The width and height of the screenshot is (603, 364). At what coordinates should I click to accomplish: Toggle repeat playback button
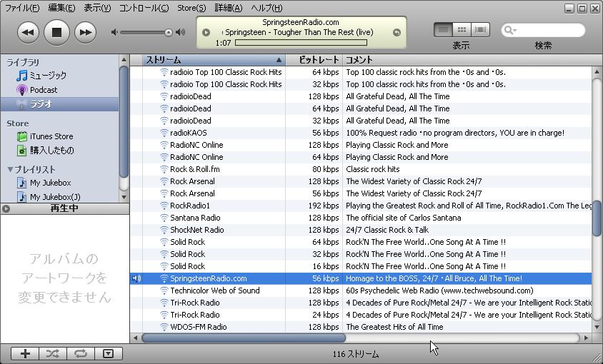[80, 353]
